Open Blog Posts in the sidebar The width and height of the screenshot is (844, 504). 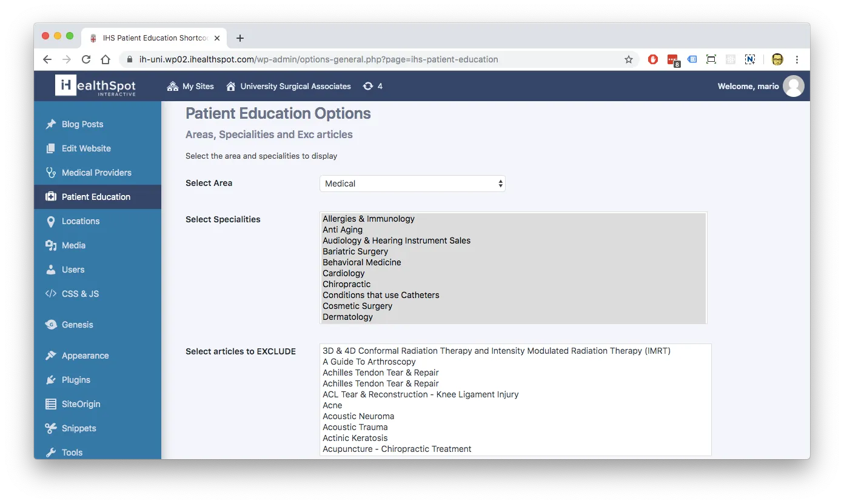coord(98,124)
